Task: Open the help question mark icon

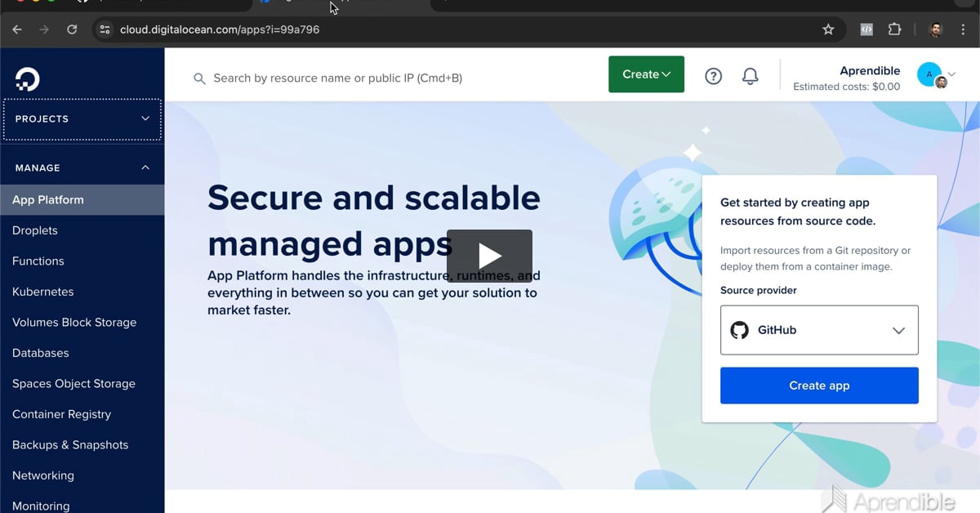Action: point(714,76)
